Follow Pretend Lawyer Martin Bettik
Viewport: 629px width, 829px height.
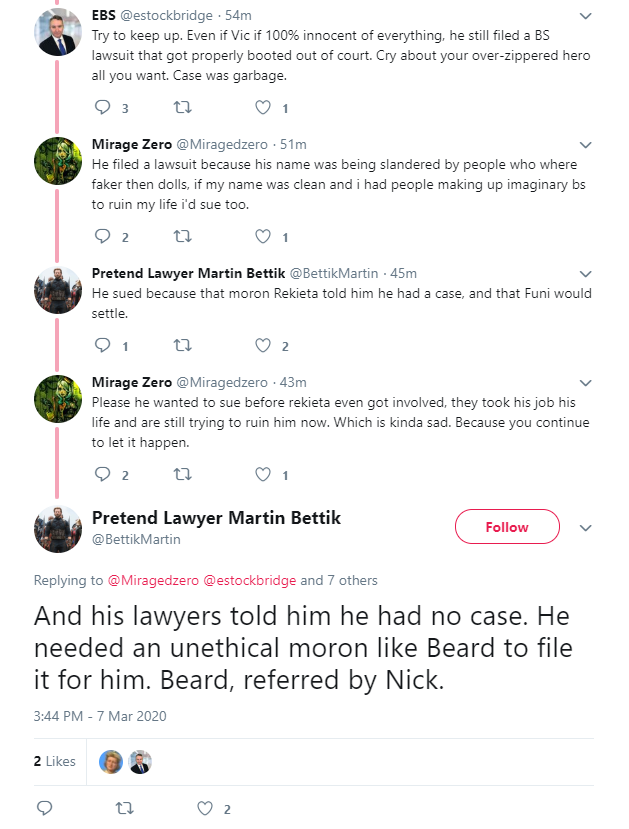(507, 527)
